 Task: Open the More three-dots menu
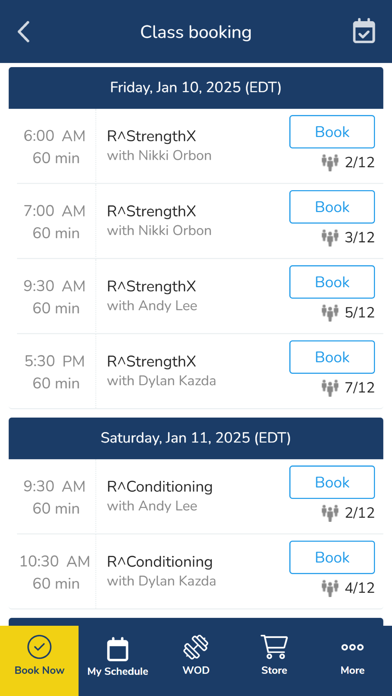(x=352, y=647)
